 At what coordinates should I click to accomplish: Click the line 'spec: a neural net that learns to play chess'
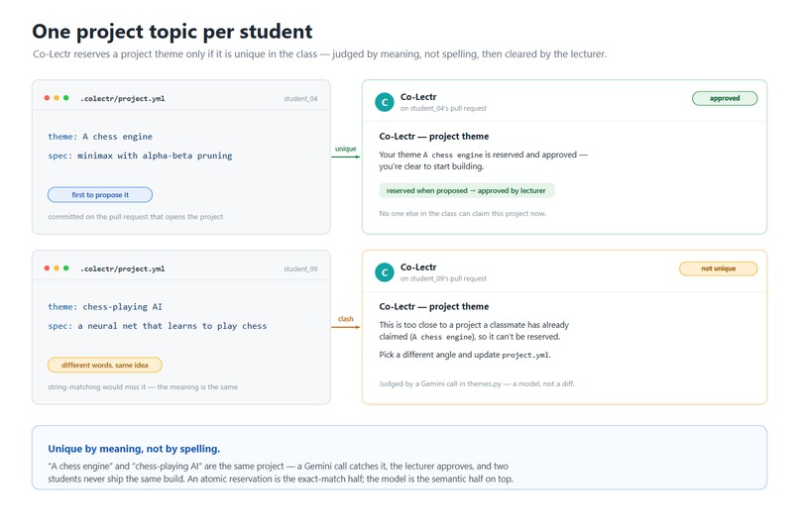coord(158,326)
